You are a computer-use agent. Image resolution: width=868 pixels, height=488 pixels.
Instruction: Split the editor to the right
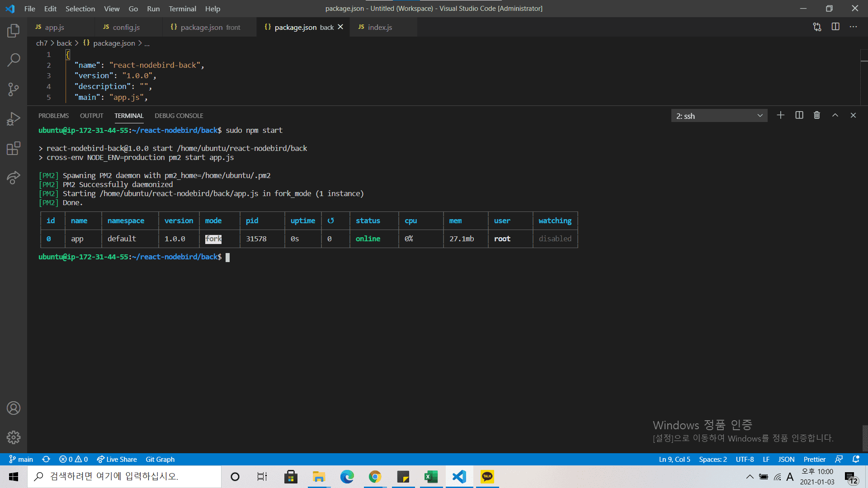pyautogui.click(x=835, y=27)
